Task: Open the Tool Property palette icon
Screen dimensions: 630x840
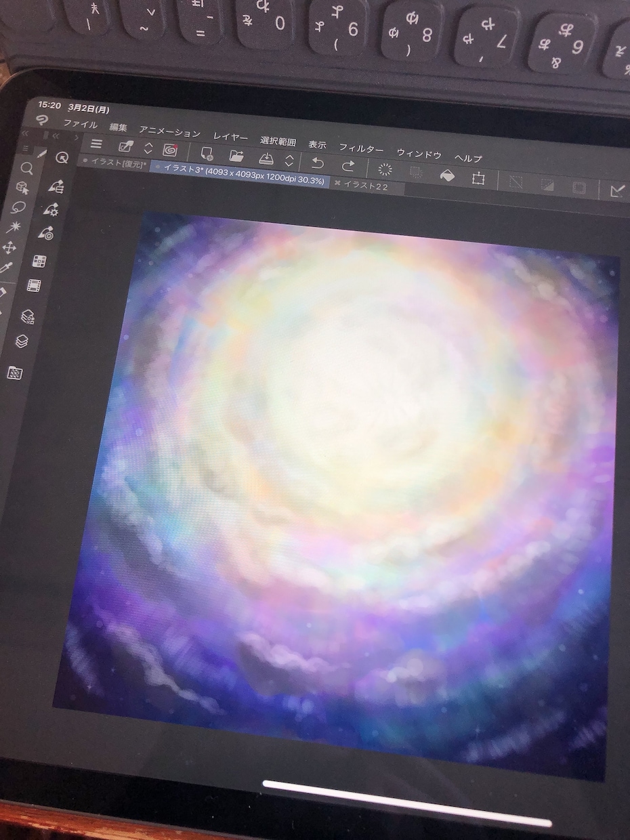Action: pos(51,209)
